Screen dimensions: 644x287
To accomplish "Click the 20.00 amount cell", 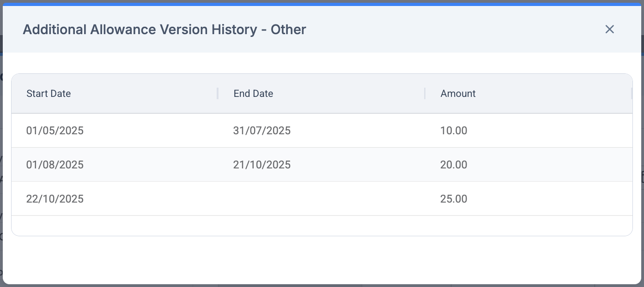I will (x=454, y=165).
